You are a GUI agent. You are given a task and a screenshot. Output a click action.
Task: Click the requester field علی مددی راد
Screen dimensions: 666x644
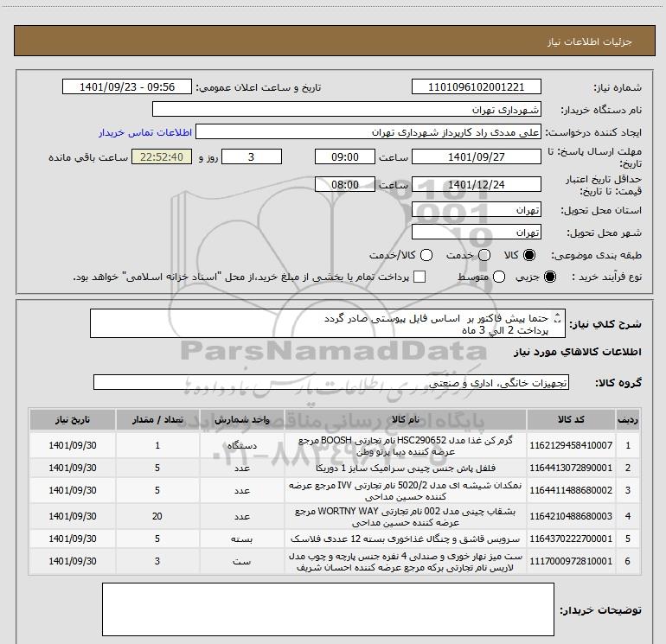368,132
